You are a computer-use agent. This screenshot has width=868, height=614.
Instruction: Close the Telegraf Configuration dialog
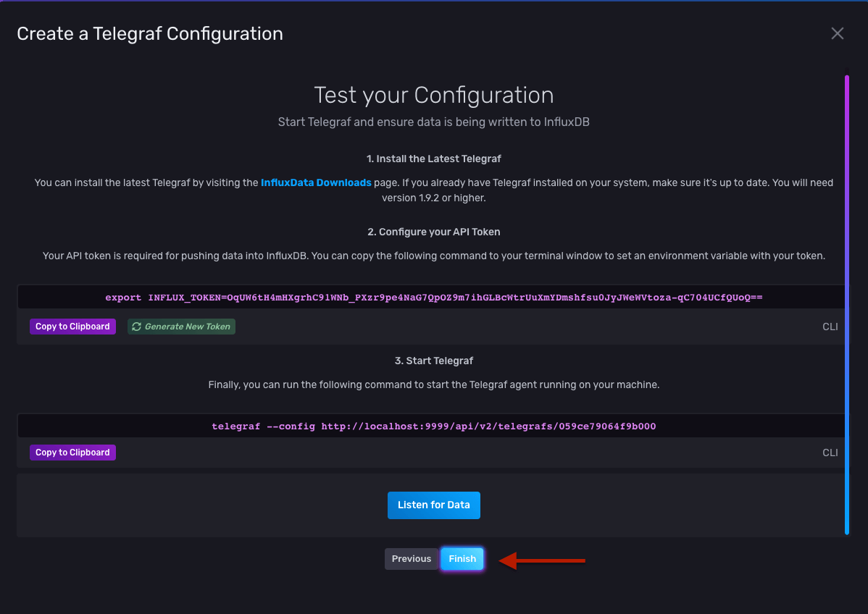point(837,34)
